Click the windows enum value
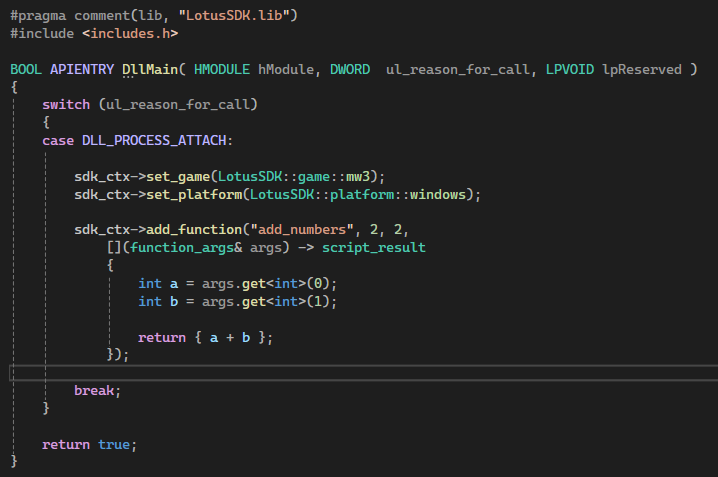The width and height of the screenshot is (718, 477). [x=438, y=195]
